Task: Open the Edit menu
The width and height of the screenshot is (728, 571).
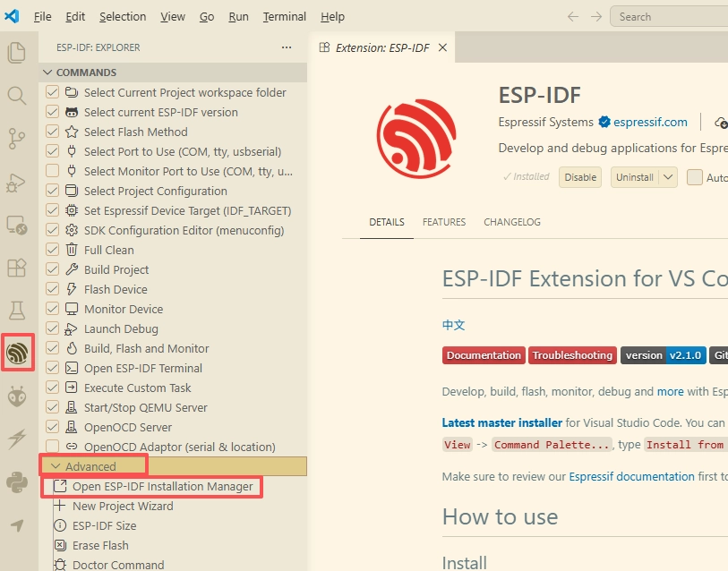Action: point(75,17)
